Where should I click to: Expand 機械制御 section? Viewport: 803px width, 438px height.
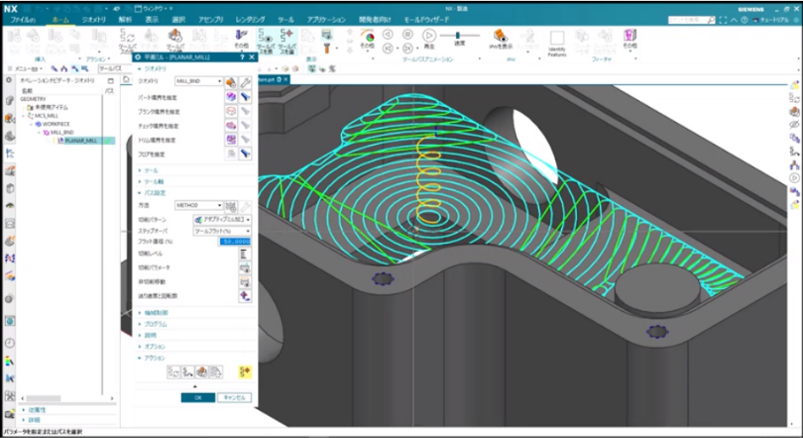click(154, 312)
